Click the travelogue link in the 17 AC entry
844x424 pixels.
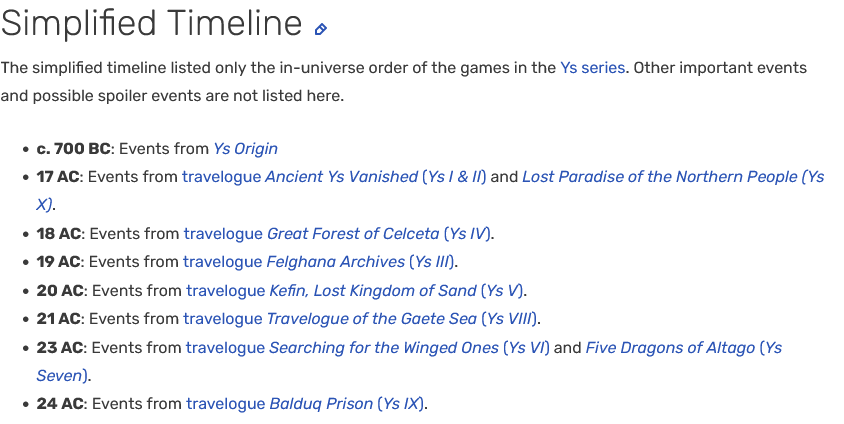221,176
